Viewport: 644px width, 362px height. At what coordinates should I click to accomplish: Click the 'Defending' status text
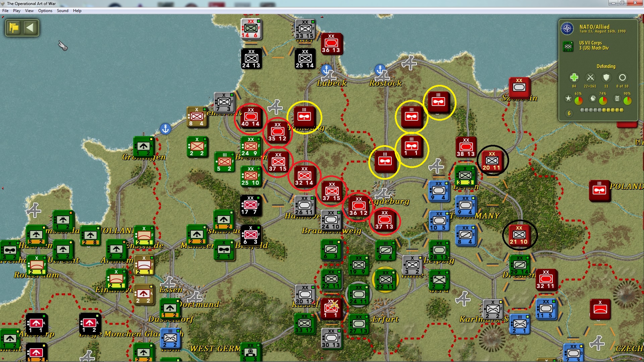(606, 66)
